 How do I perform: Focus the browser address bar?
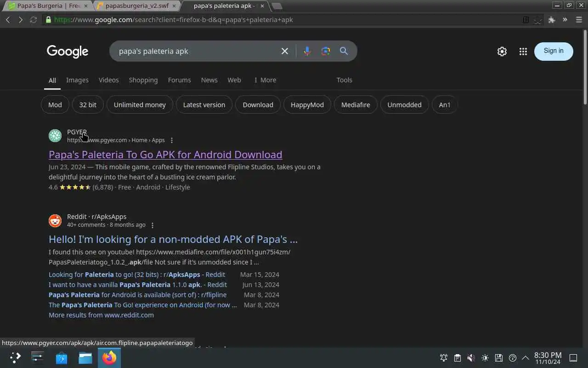click(x=285, y=20)
